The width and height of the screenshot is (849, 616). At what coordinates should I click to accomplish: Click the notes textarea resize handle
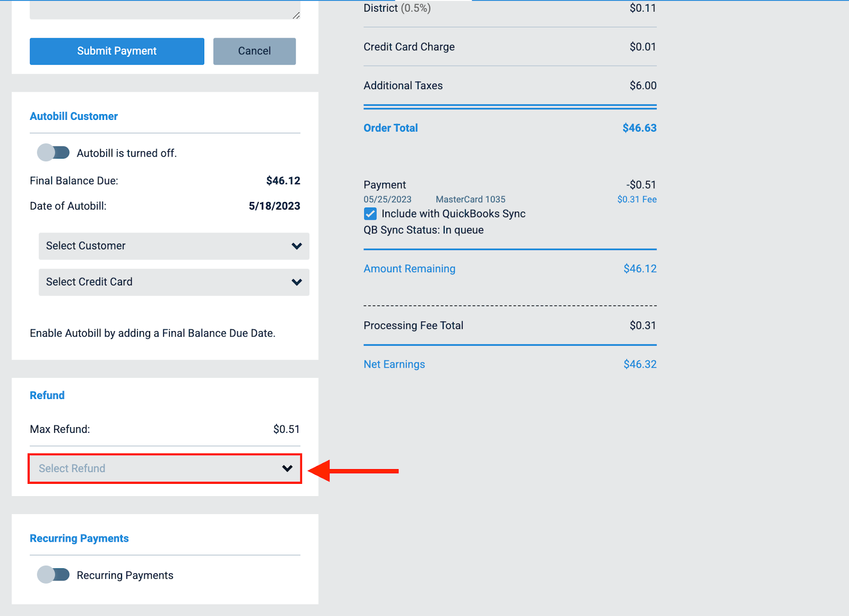pos(296,15)
